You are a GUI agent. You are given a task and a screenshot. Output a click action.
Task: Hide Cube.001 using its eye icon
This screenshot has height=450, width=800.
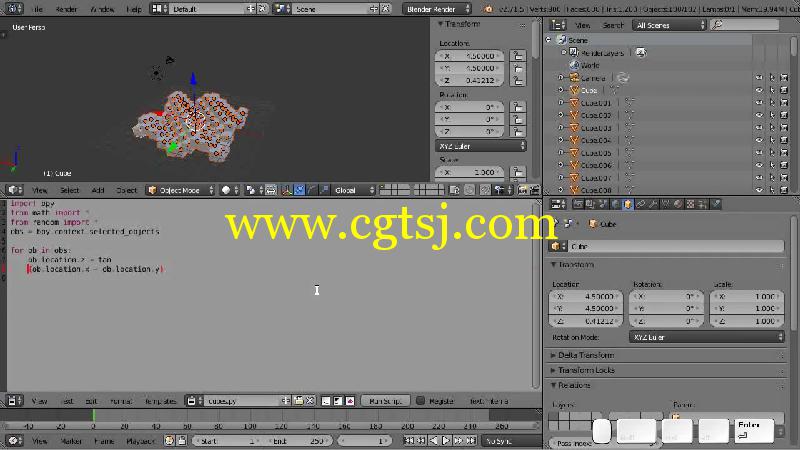point(759,103)
